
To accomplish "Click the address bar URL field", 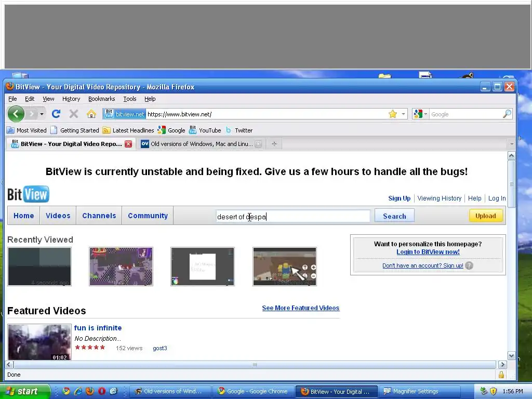I will 267,114.
